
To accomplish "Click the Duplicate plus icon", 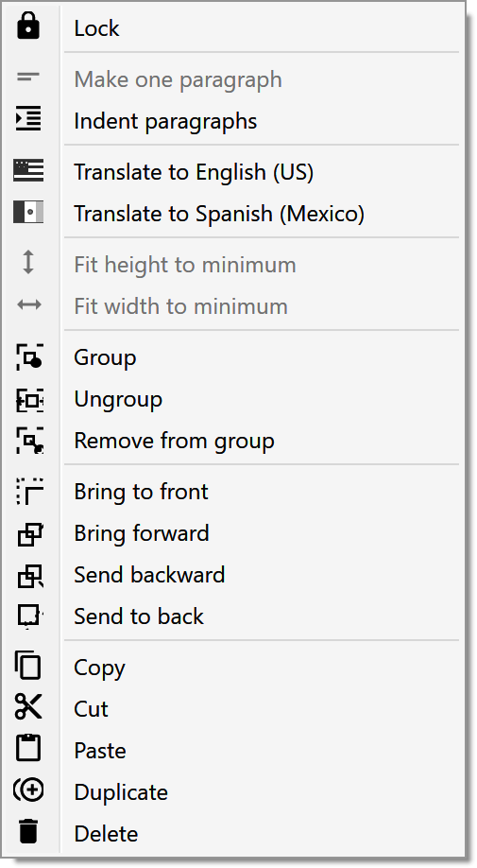I will point(28,790).
